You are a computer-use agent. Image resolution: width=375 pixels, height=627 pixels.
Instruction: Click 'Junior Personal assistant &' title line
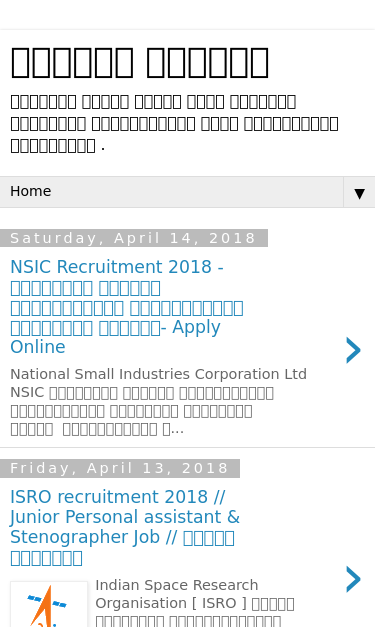point(125,517)
